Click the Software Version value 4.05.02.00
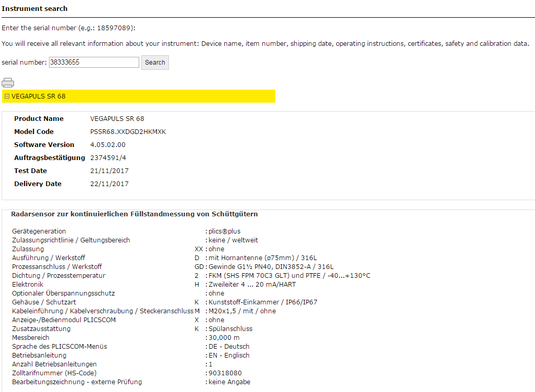 click(x=108, y=145)
